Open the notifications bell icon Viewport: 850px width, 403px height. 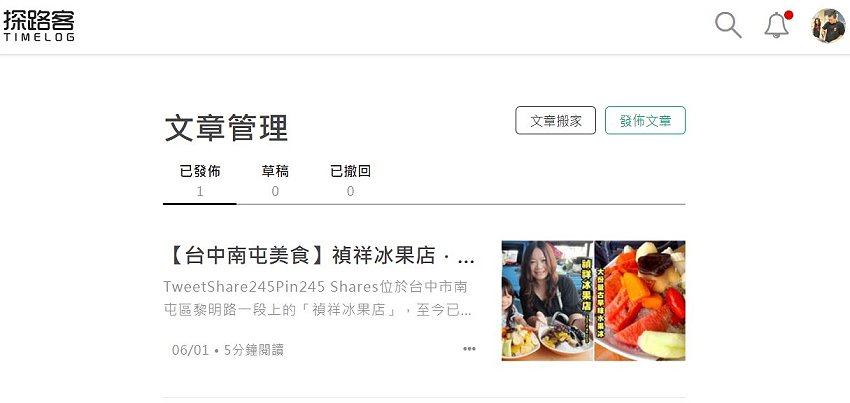click(776, 25)
